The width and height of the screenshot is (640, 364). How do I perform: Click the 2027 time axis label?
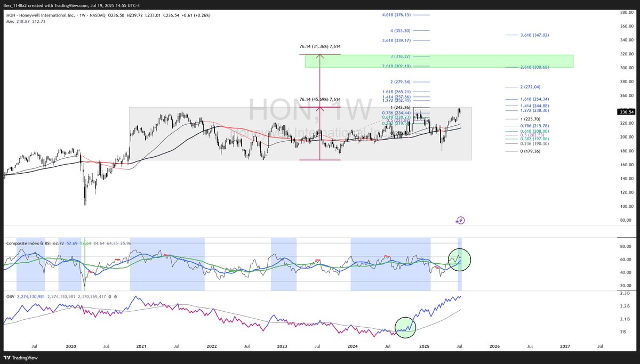pos(565,346)
